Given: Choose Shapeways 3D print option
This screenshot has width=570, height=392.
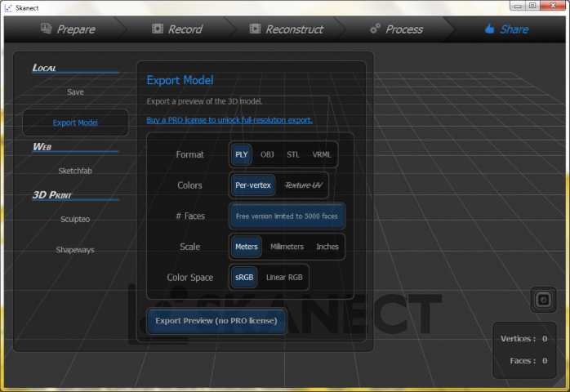Looking at the screenshot, I should tap(75, 250).
